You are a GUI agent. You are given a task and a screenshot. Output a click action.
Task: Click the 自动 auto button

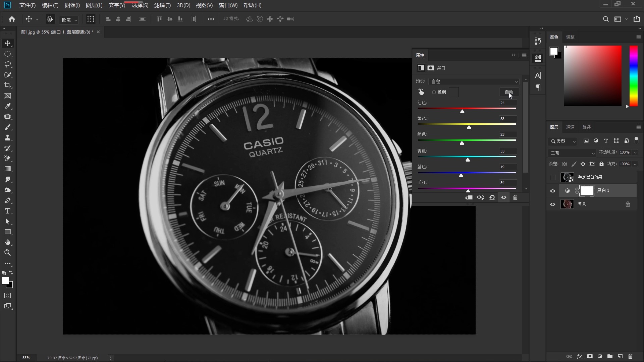click(x=509, y=92)
